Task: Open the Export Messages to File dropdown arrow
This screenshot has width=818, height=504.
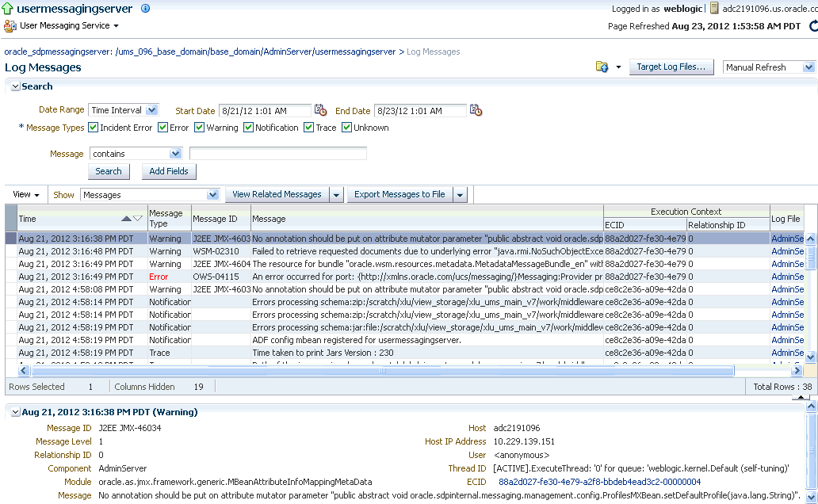Action: click(460, 195)
